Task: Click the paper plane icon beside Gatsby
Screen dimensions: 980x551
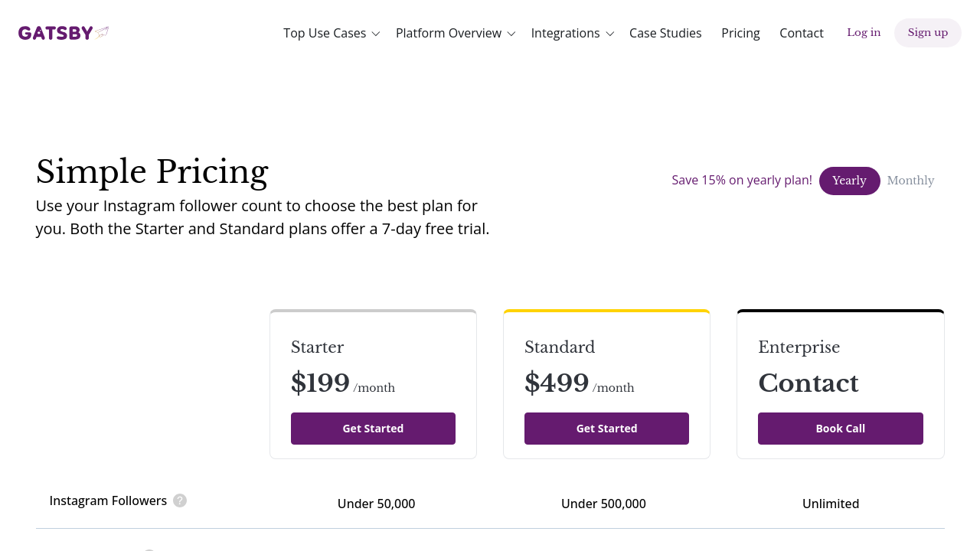Action: coord(102,32)
